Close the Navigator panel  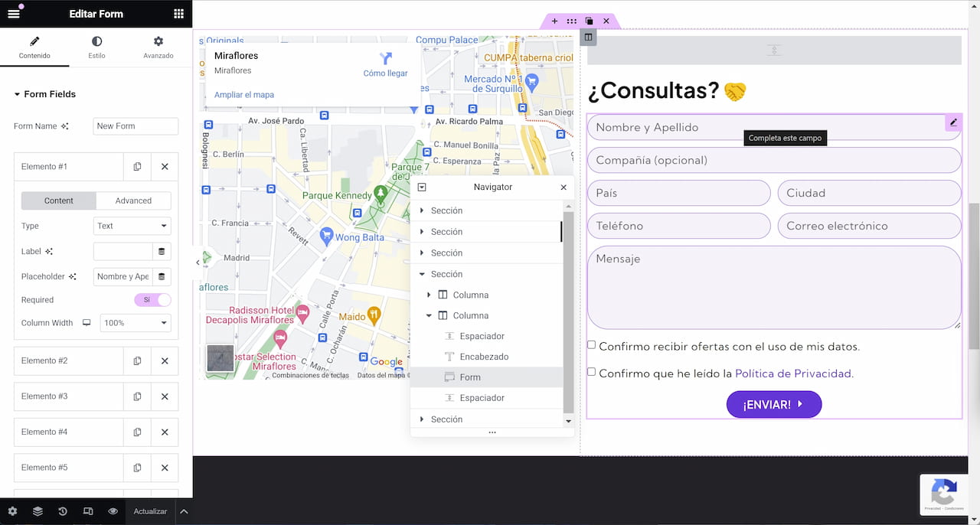tap(563, 187)
